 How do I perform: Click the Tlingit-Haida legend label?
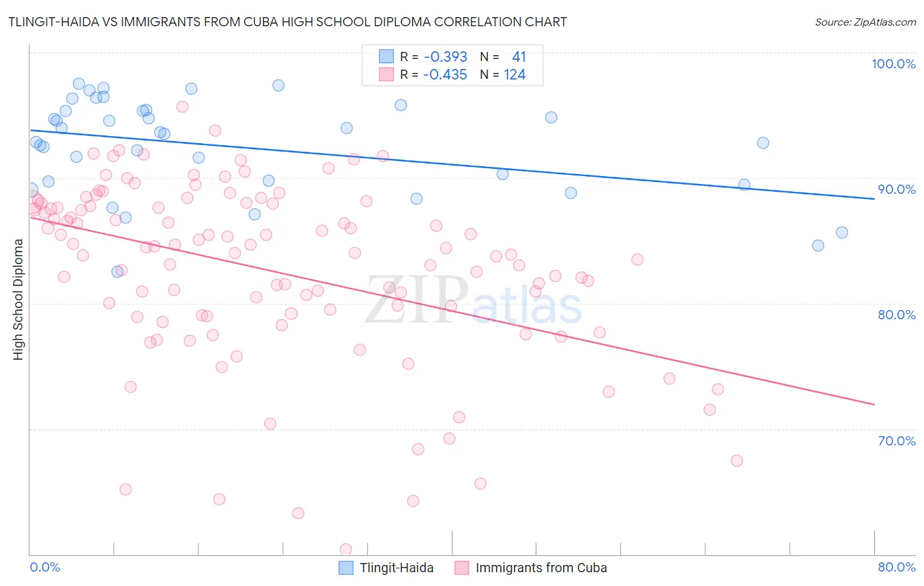point(396,568)
